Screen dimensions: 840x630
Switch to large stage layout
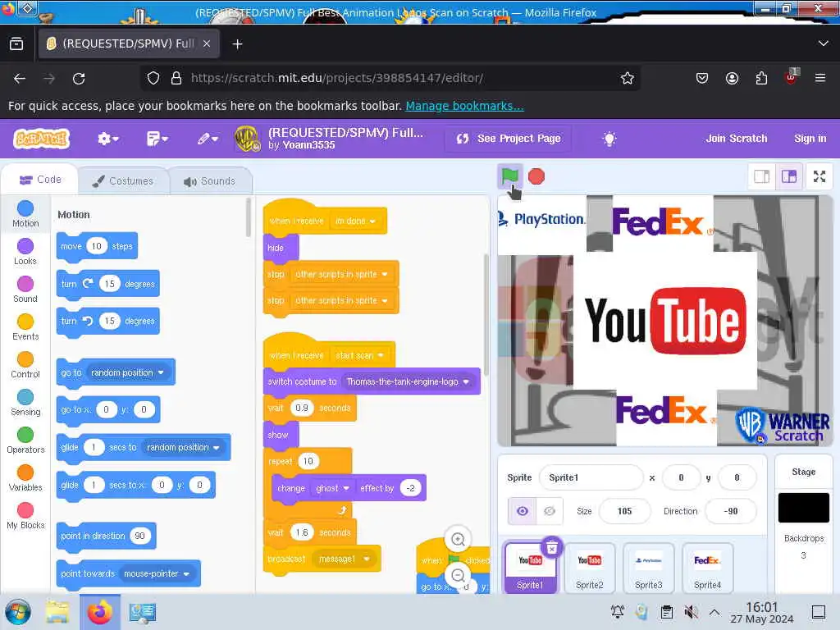click(x=789, y=176)
